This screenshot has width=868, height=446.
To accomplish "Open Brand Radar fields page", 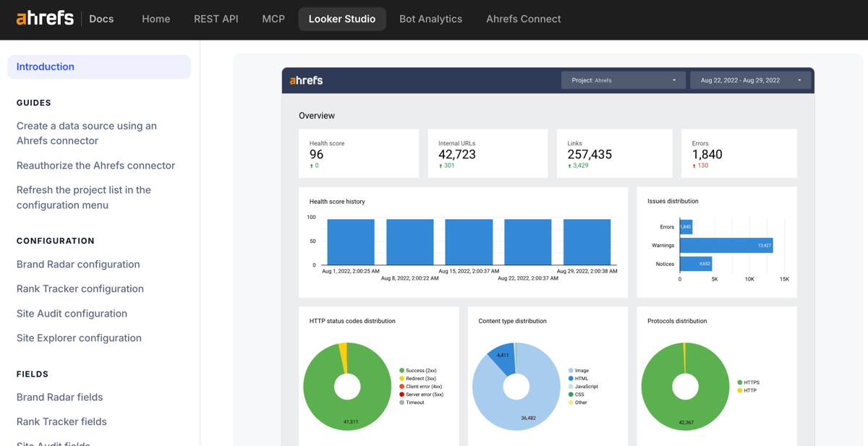I will coord(59,398).
